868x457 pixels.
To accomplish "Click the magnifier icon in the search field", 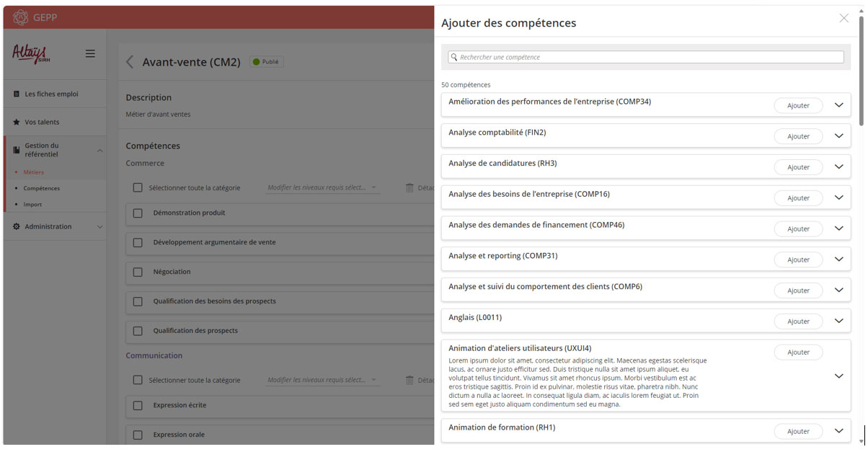I will pyautogui.click(x=453, y=57).
